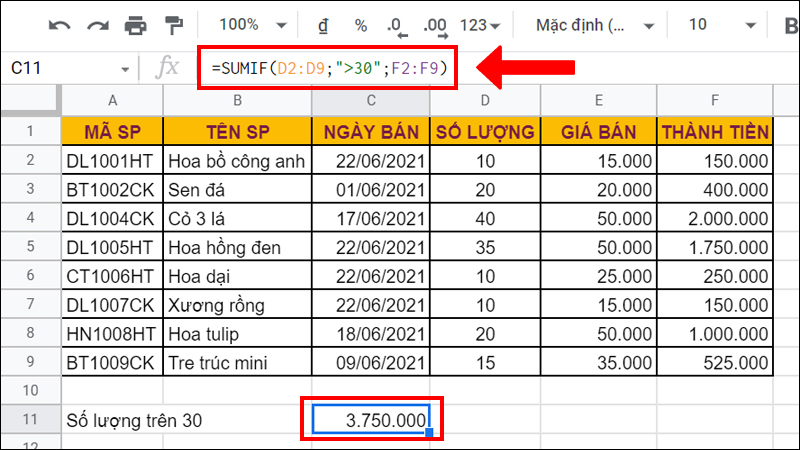Select cell Hoa bồ công anh
This screenshot has width=800, height=450.
[x=237, y=161]
